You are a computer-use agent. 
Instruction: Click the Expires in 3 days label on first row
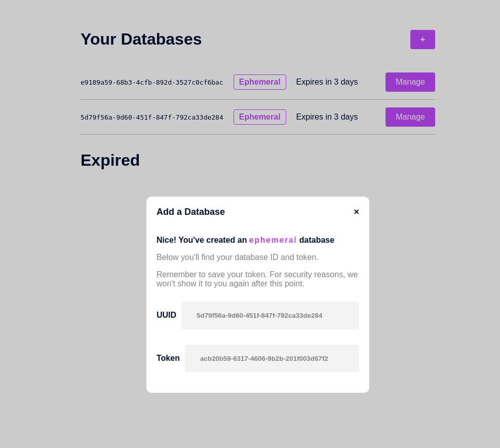[x=327, y=82]
